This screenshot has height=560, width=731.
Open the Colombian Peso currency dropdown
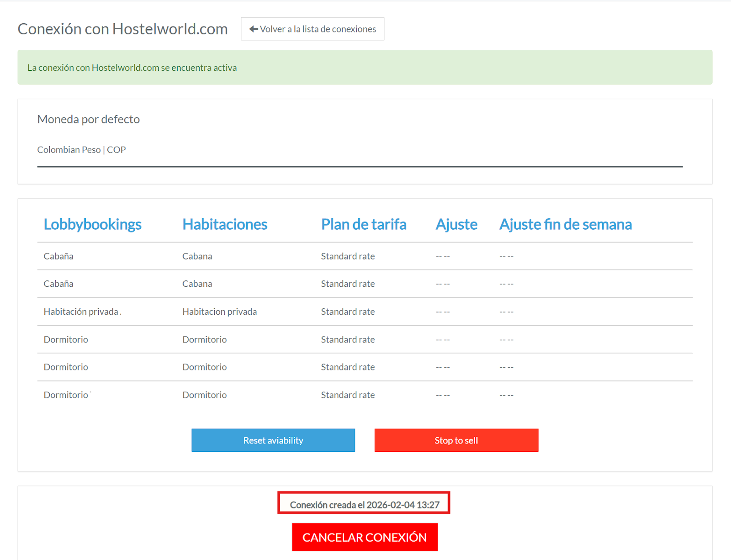pos(359,150)
